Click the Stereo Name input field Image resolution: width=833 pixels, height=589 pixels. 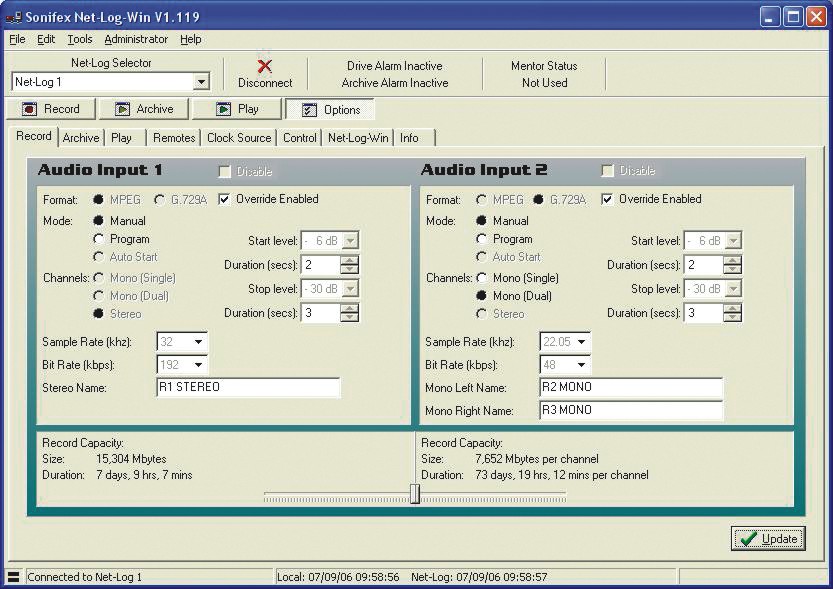(248, 387)
